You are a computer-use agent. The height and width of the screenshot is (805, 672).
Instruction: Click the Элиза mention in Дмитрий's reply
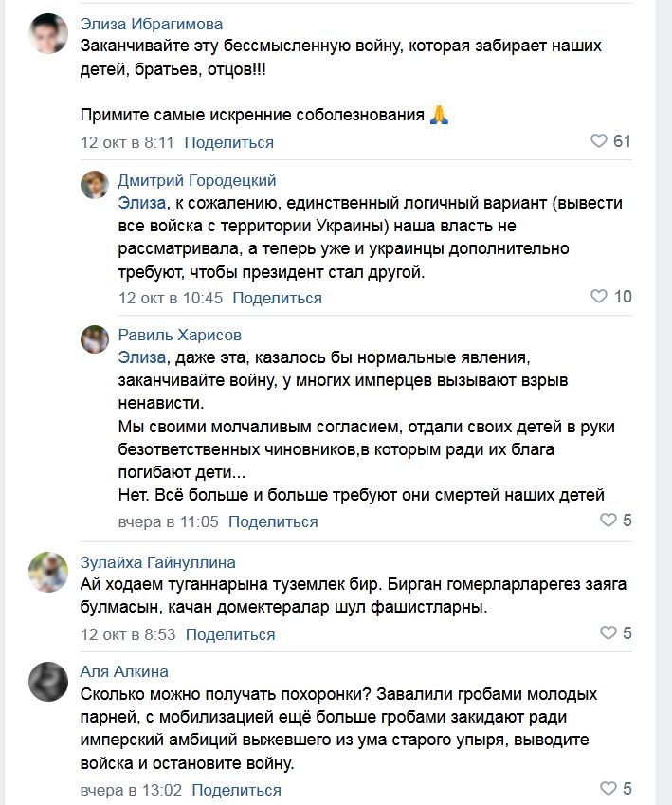coord(141,203)
